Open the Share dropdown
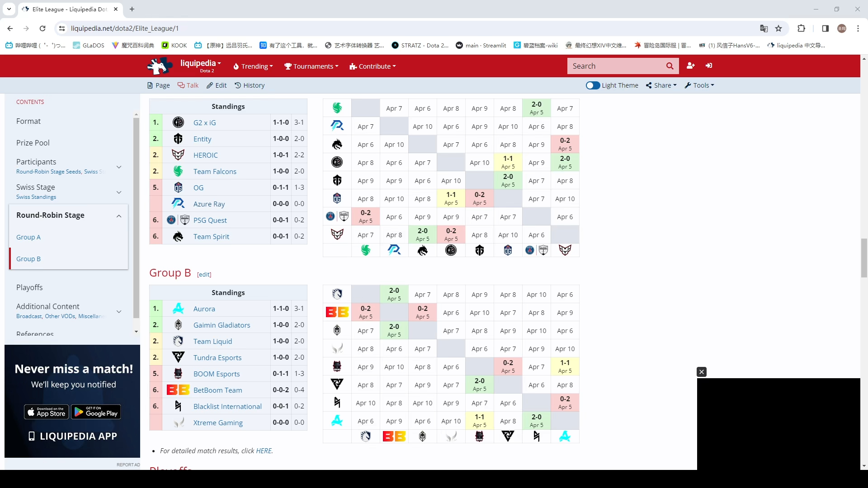This screenshot has height=488, width=868. click(661, 85)
